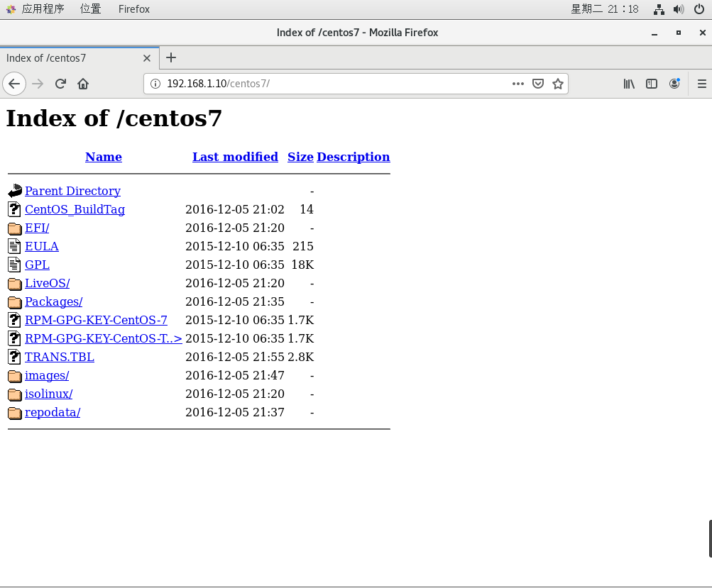Open the EFI/ directory link
Viewport: 712px width, 588px height.
point(37,228)
